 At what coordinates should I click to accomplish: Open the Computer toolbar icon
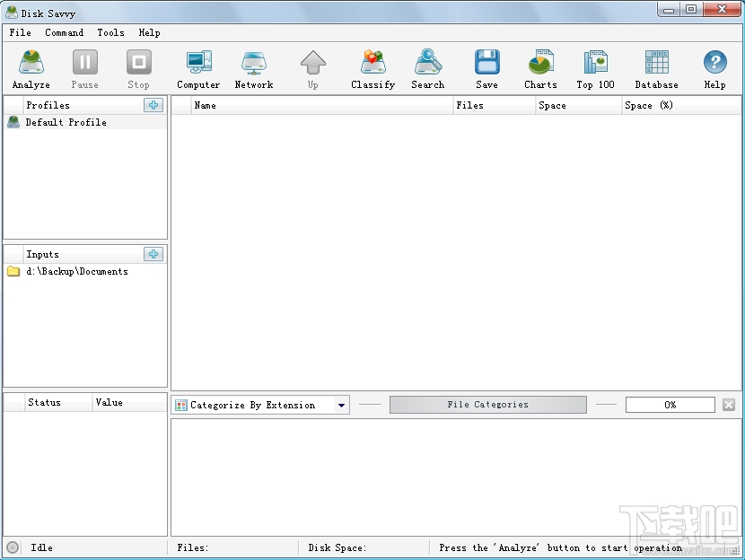(x=198, y=70)
